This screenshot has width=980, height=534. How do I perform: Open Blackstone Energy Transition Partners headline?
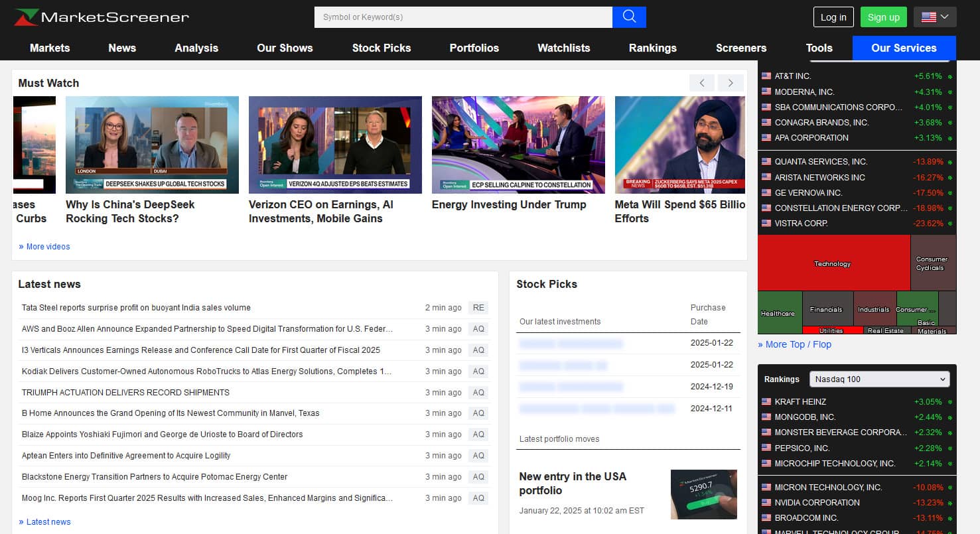pos(155,477)
